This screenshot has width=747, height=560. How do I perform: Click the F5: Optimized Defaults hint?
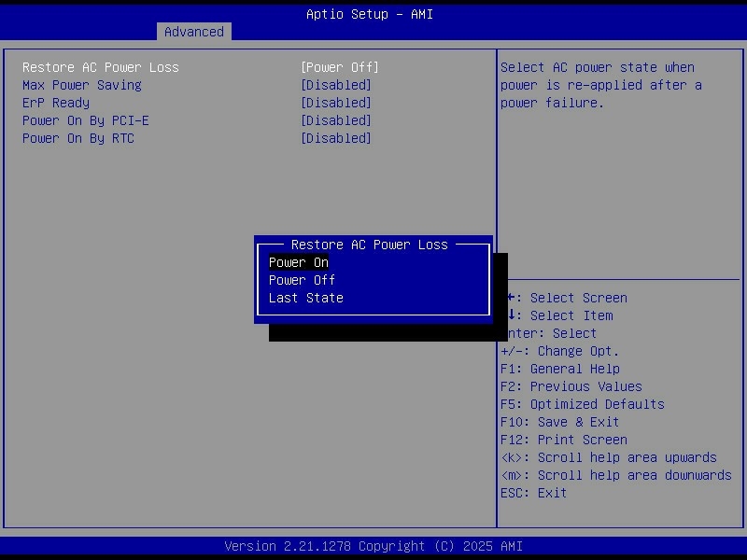click(583, 404)
